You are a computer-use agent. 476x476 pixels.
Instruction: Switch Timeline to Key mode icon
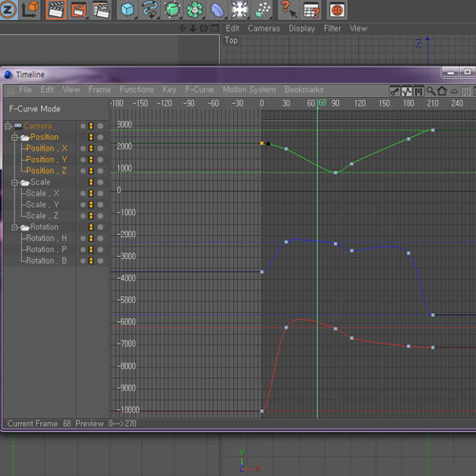(395, 91)
